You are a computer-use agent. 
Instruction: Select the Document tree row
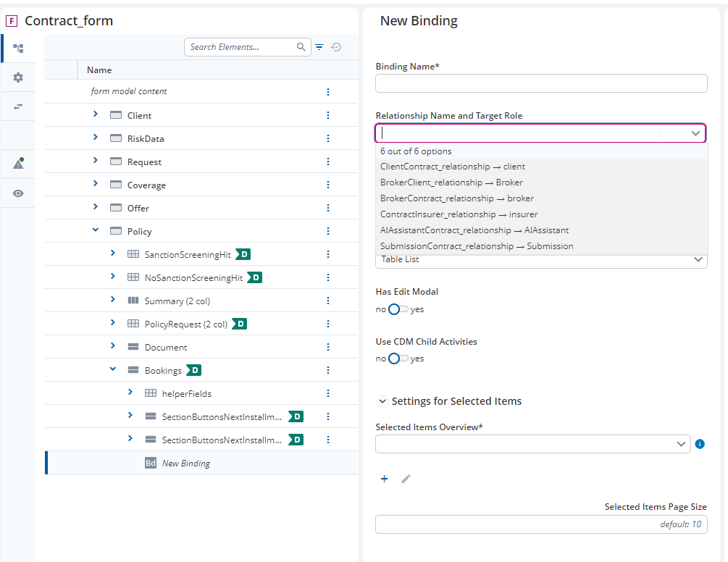coord(201,347)
